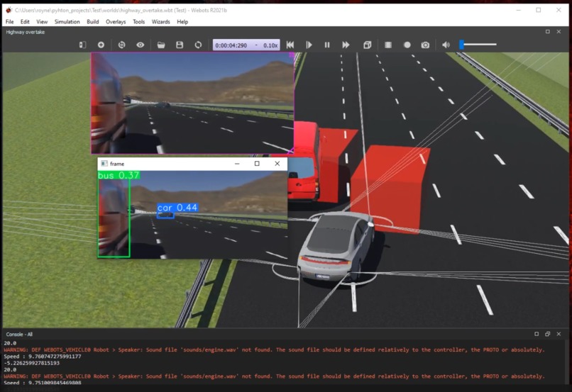The image size is (572, 392).
Task: Reload the world with the circular arrow
Action: point(198,45)
